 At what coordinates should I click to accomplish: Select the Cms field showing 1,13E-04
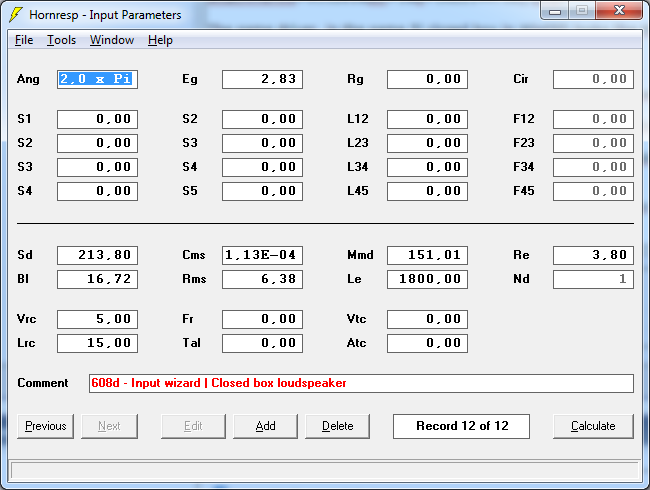(x=262, y=255)
